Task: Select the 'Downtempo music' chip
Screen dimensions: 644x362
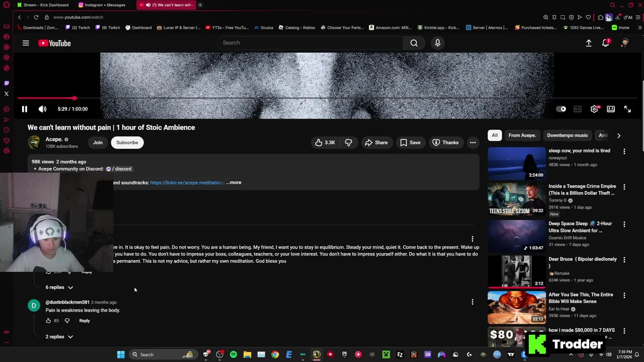Action: click(x=567, y=135)
